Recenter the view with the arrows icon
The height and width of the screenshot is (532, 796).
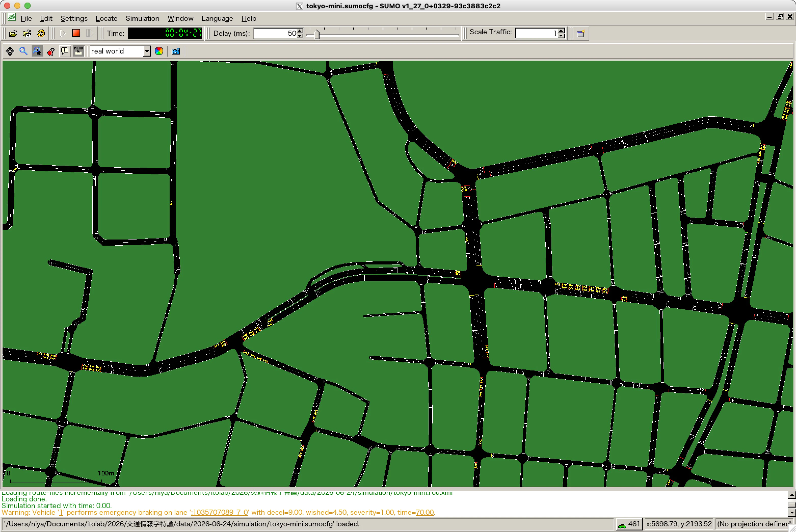(x=10, y=51)
